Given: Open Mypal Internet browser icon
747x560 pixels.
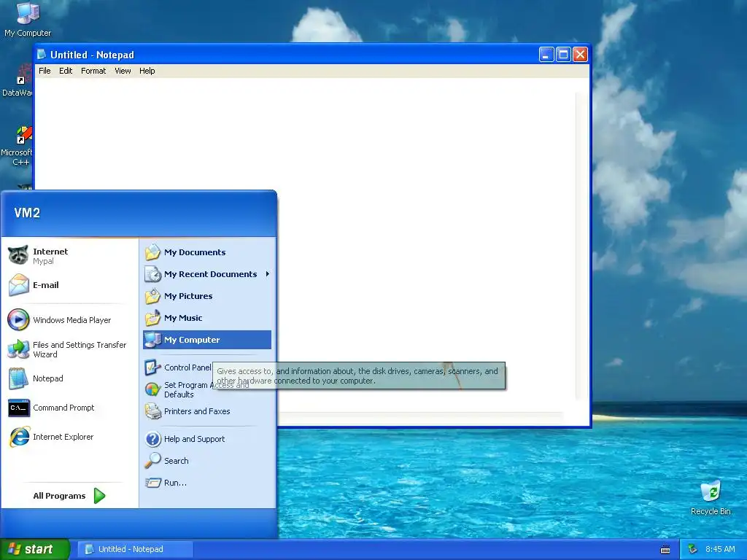Looking at the screenshot, I should pyautogui.click(x=18, y=255).
